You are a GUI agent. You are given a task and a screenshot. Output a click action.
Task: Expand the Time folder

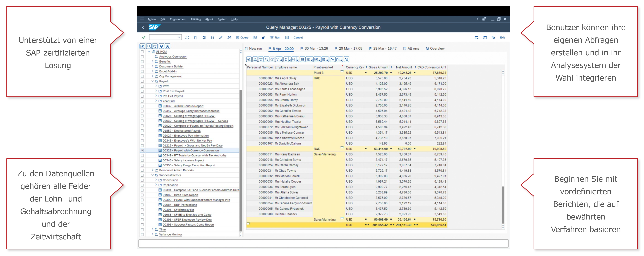point(152,229)
